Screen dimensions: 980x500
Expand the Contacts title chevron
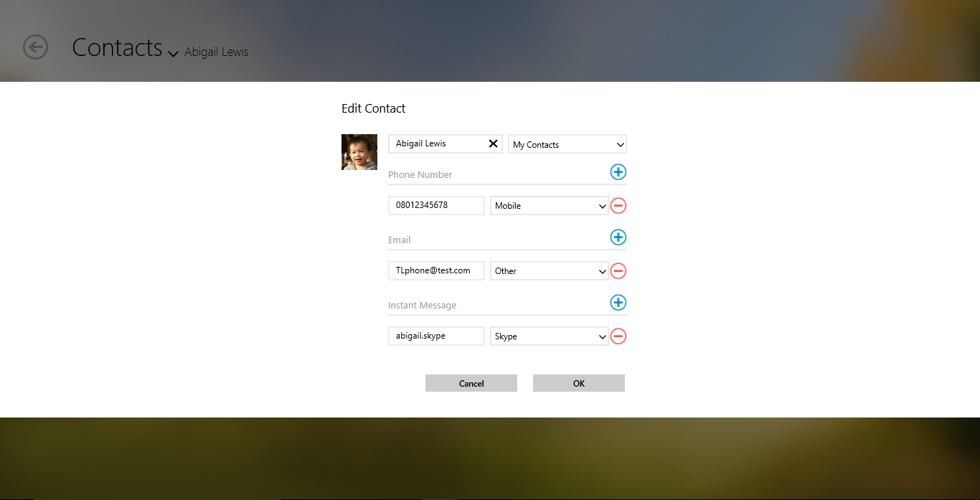click(173, 54)
